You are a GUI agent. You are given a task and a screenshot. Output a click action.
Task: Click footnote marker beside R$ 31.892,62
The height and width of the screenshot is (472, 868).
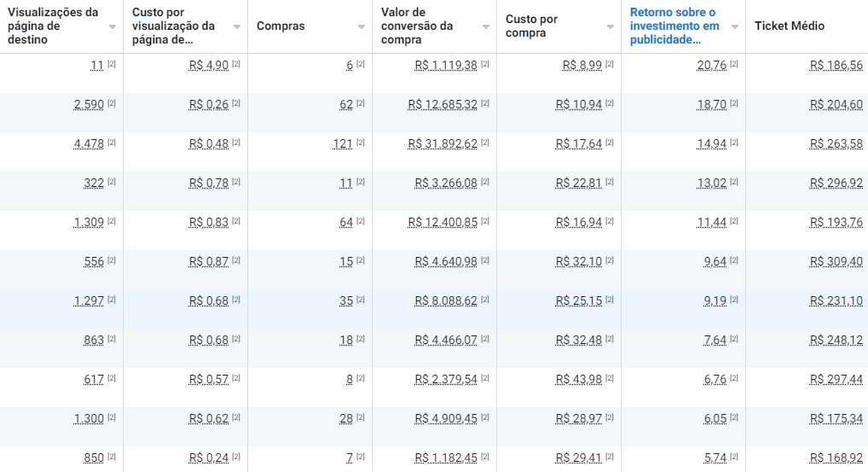[x=485, y=143]
